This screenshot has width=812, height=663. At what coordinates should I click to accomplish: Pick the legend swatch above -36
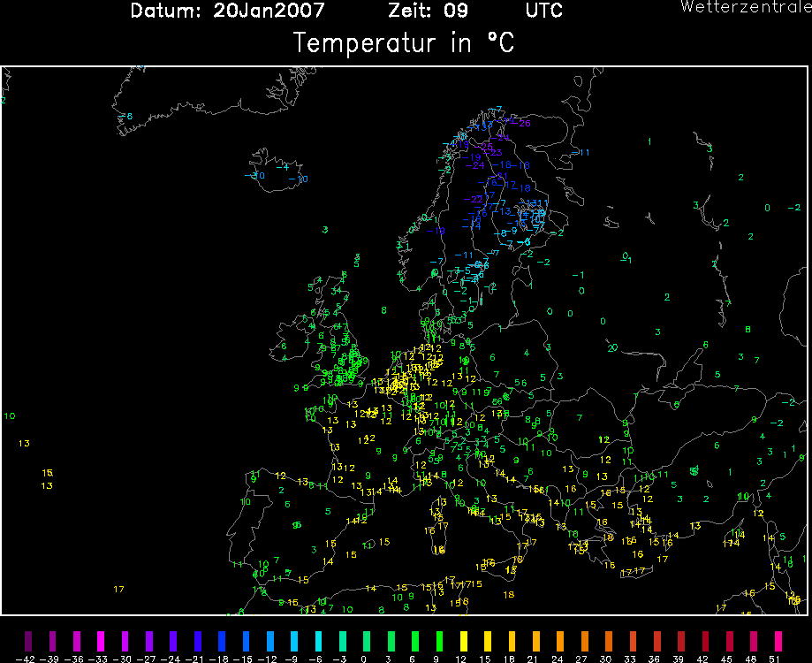click(x=77, y=641)
